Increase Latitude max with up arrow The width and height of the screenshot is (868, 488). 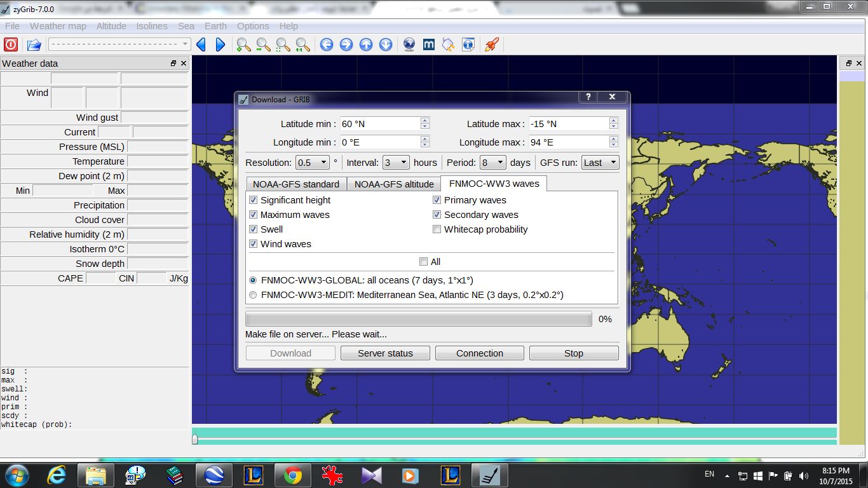(x=614, y=120)
